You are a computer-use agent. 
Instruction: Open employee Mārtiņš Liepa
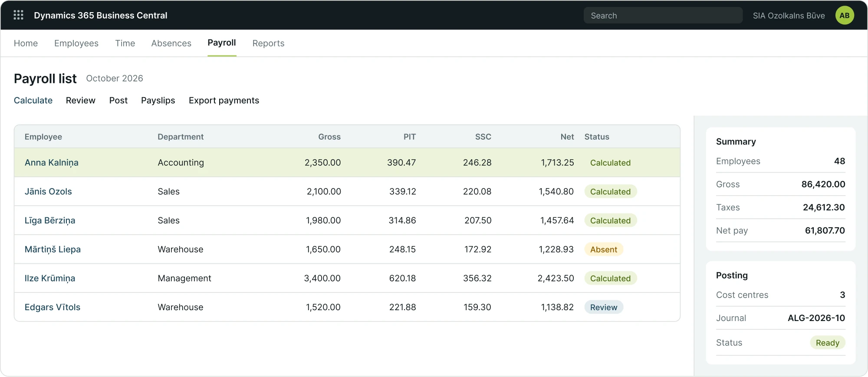[53, 249]
